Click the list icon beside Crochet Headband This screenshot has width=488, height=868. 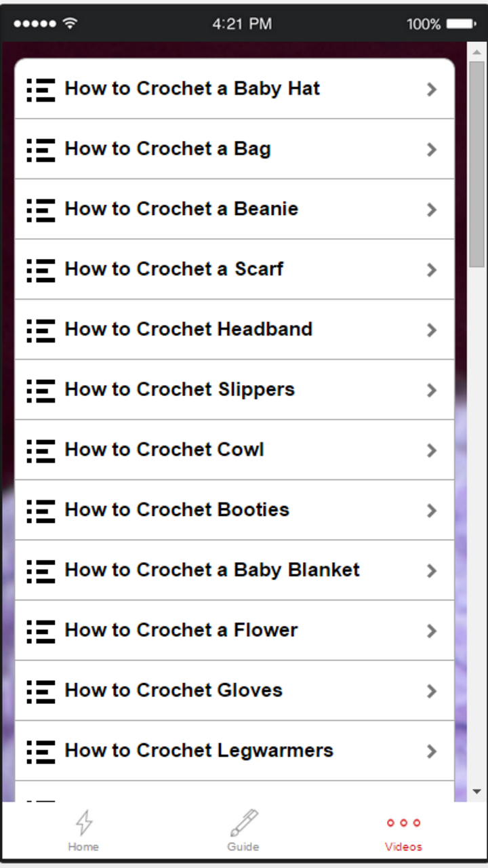point(40,330)
